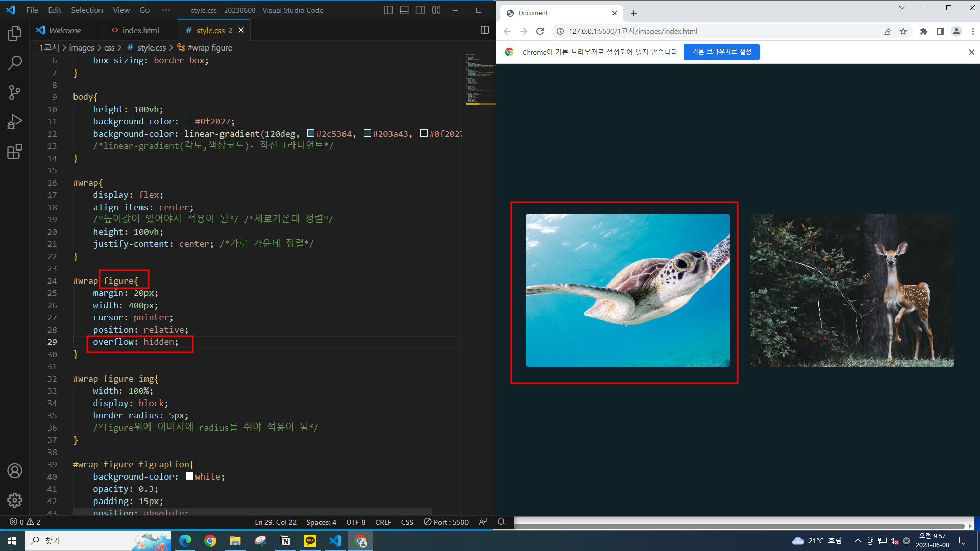Click the Accounts icon in activity bar
This screenshot has width=980, height=551.
15,470
